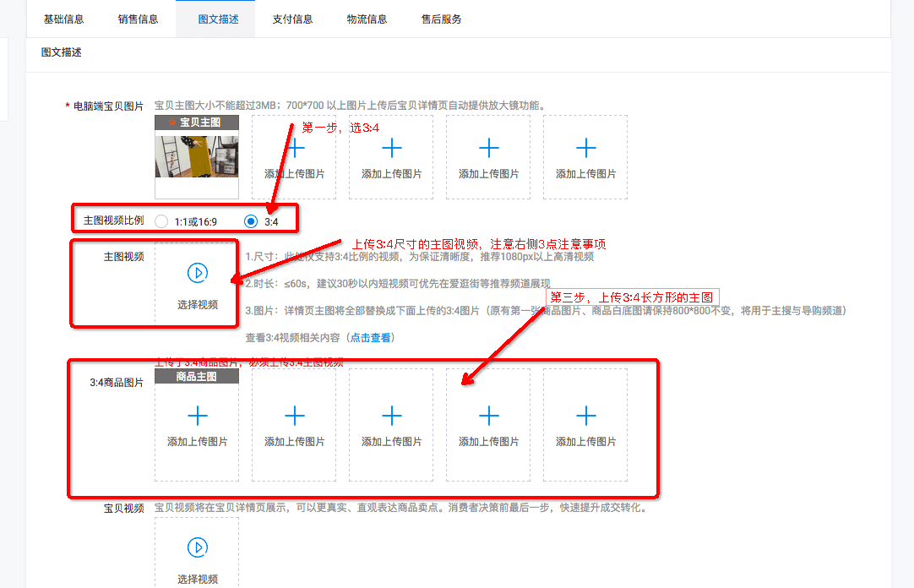Go to the 支付信息 tab
The height and width of the screenshot is (588, 914).
pos(292,19)
